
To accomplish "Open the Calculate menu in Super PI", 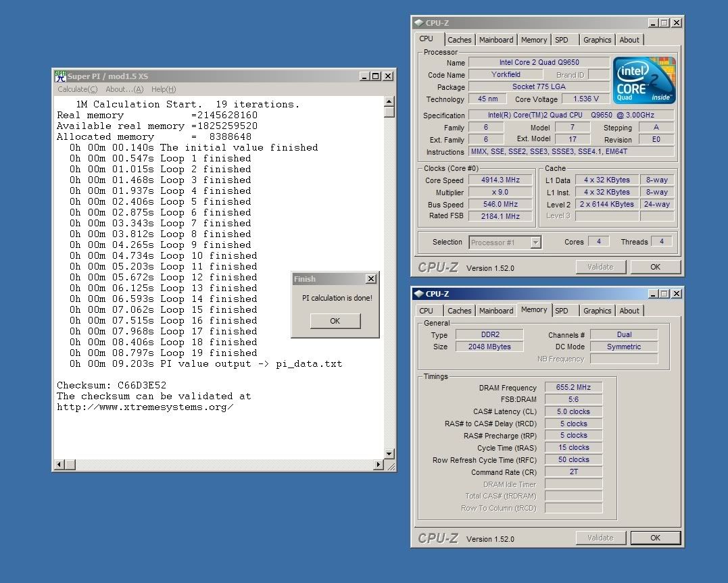I will [x=78, y=89].
